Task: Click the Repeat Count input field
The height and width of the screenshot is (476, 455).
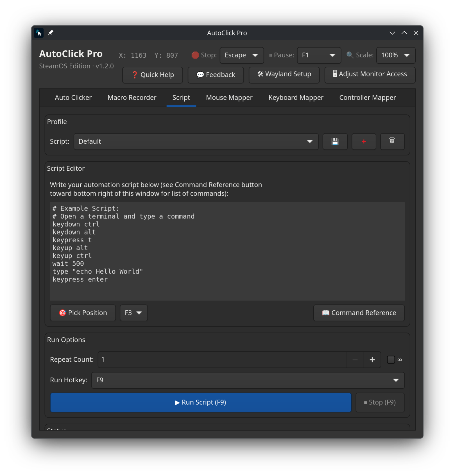Action: pos(222,360)
